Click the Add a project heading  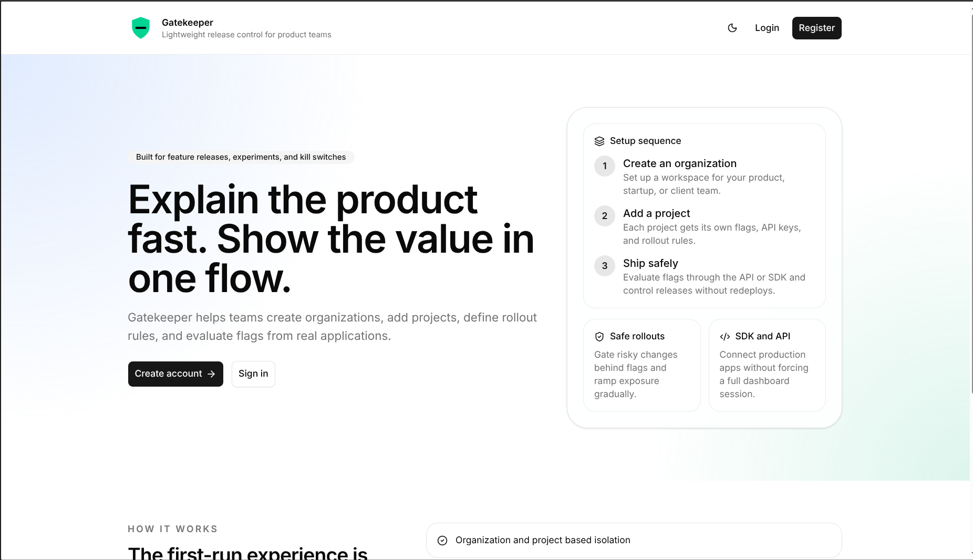coord(657,213)
